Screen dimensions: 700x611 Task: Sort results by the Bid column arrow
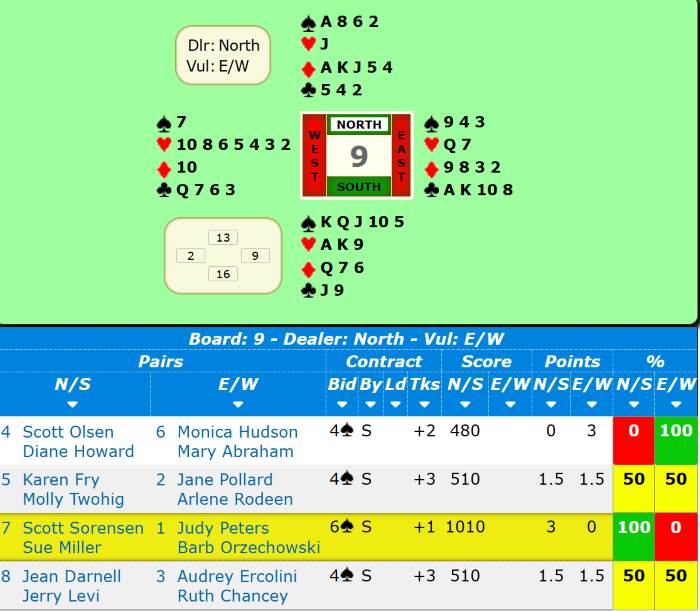pyautogui.click(x=342, y=405)
